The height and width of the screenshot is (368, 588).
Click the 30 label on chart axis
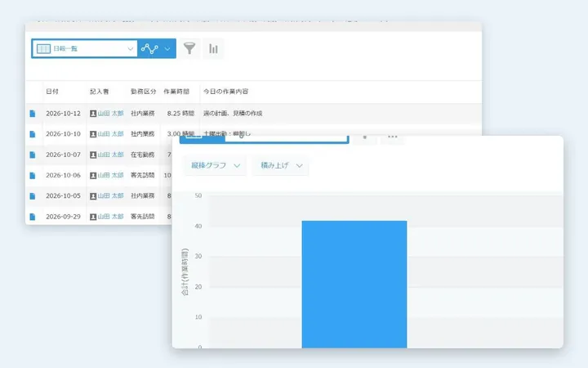tap(198, 256)
